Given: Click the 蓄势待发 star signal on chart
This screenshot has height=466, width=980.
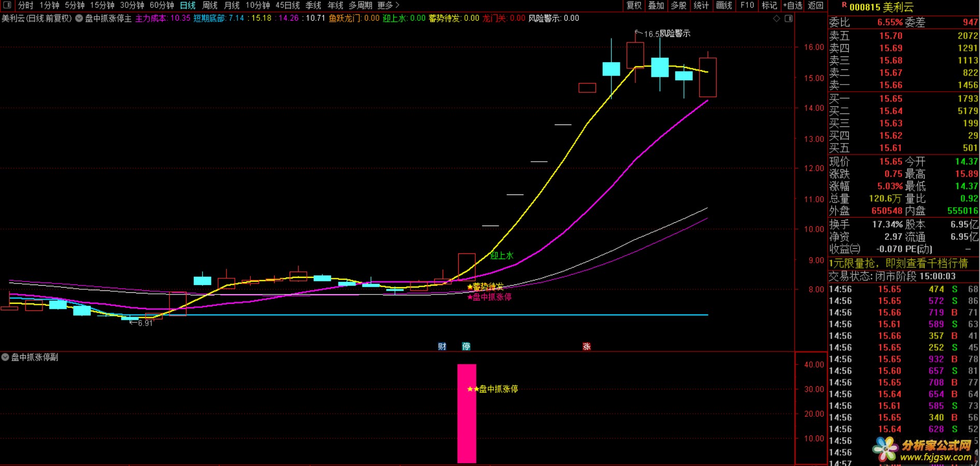Looking at the screenshot, I should 485,286.
